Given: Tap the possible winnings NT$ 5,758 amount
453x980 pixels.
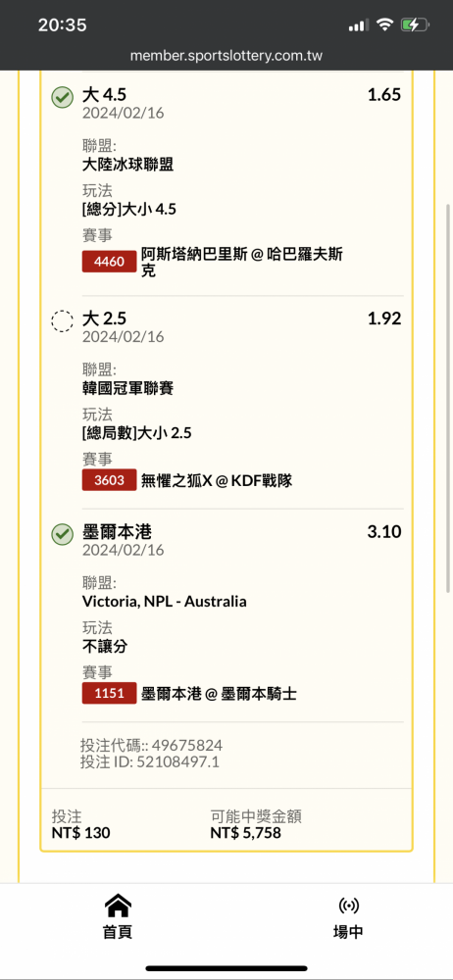Looking at the screenshot, I should (245, 833).
